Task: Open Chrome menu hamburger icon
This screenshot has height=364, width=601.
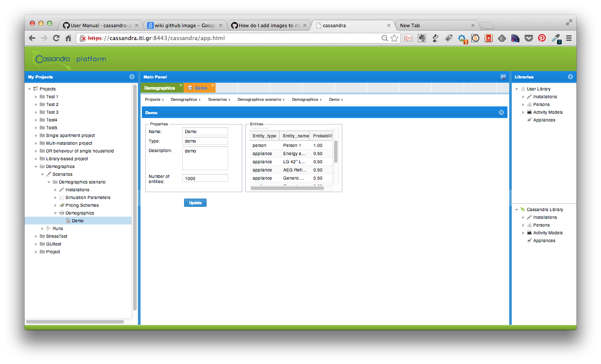Action: tap(569, 38)
